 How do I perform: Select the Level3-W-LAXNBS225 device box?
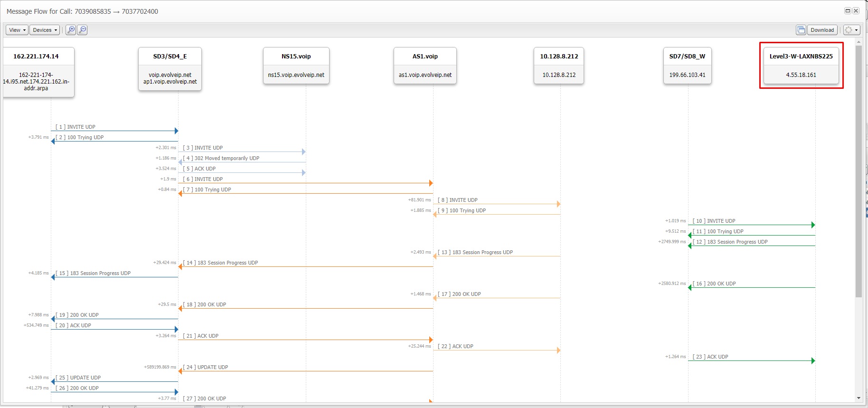coord(801,65)
